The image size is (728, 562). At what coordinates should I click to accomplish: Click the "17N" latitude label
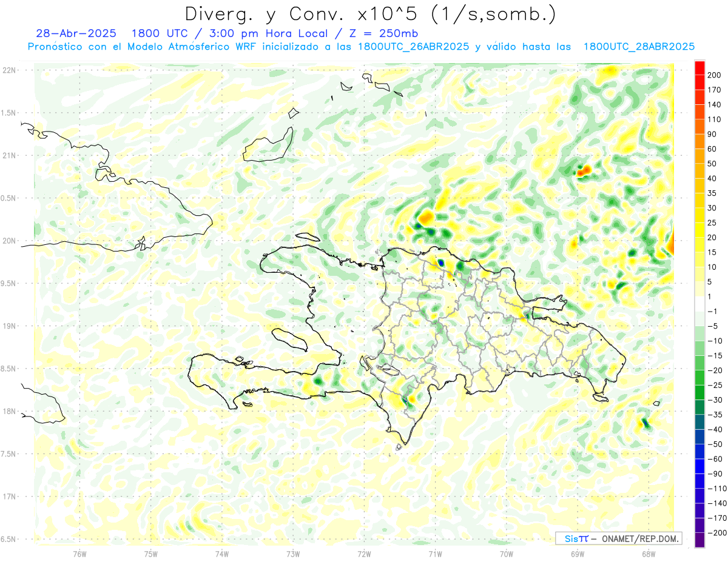click(x=9, y=497)
